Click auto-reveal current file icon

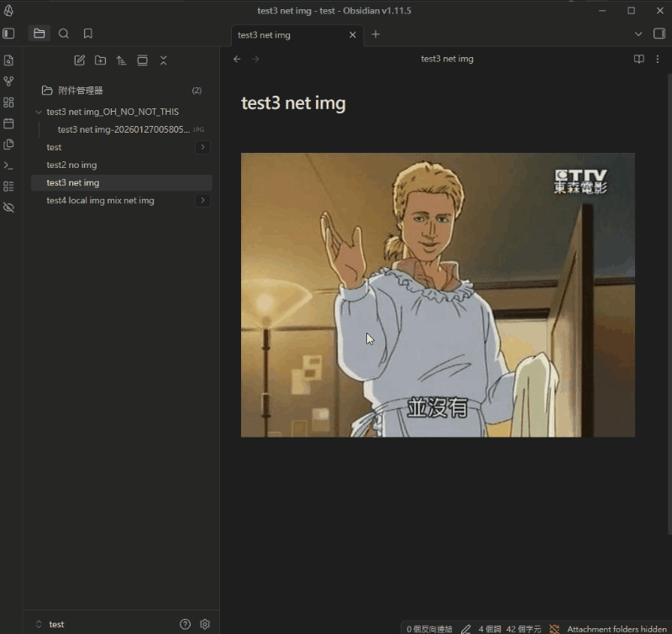(142, 60)
